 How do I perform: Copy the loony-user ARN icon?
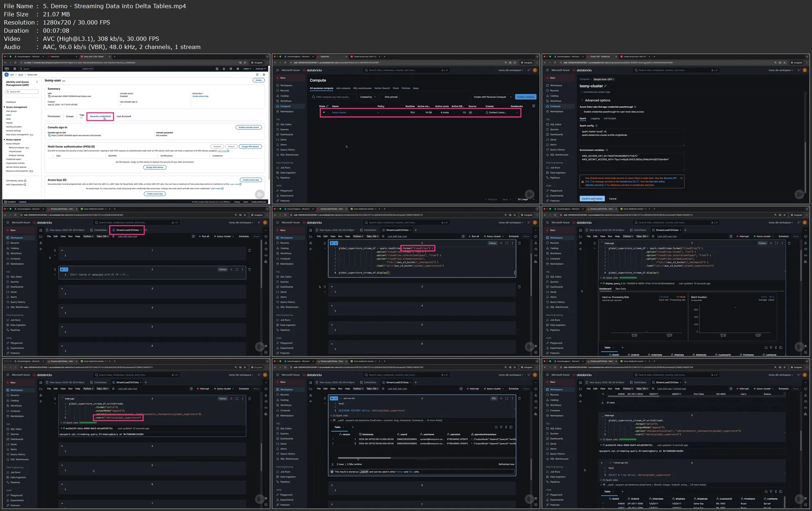click(x=49, y=96)
